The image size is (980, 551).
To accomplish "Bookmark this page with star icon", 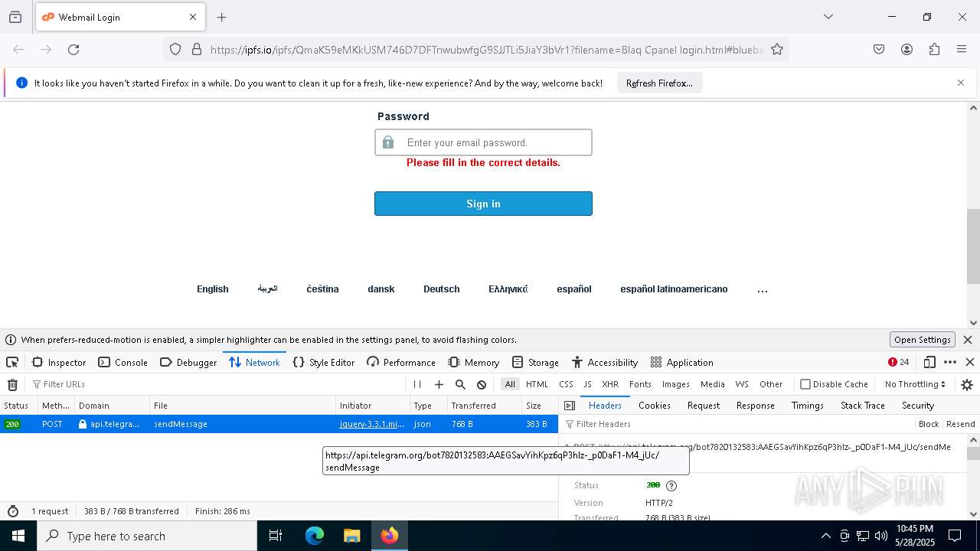I will pyautogui.click(x=777, y=50).
